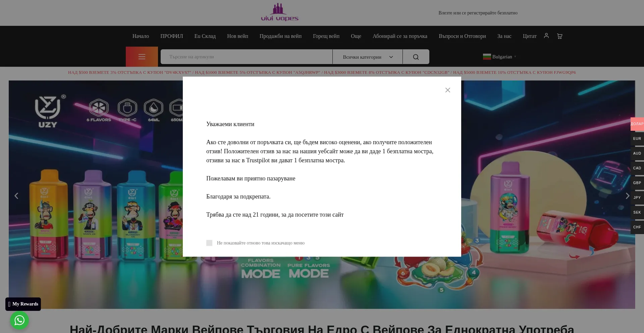The width and height of the screenshot is (644, 333).
Task: Click the coupon discount announcement text
Action: (322, 72)
